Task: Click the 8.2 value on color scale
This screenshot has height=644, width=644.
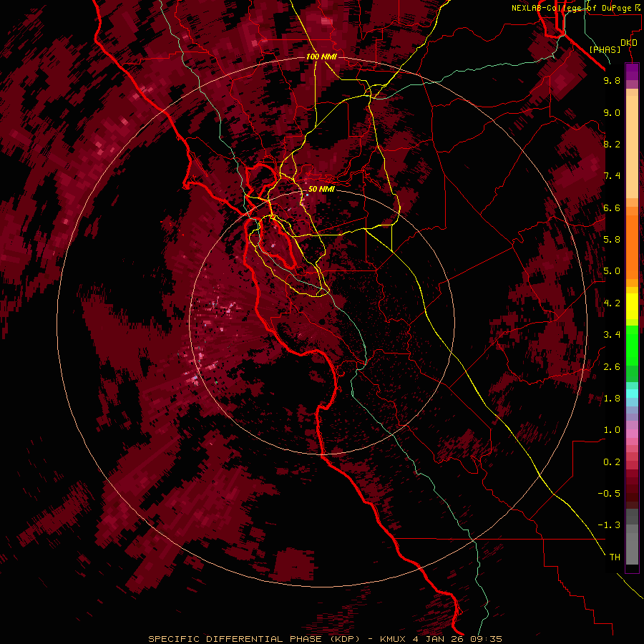Action: tap(612, 144)
